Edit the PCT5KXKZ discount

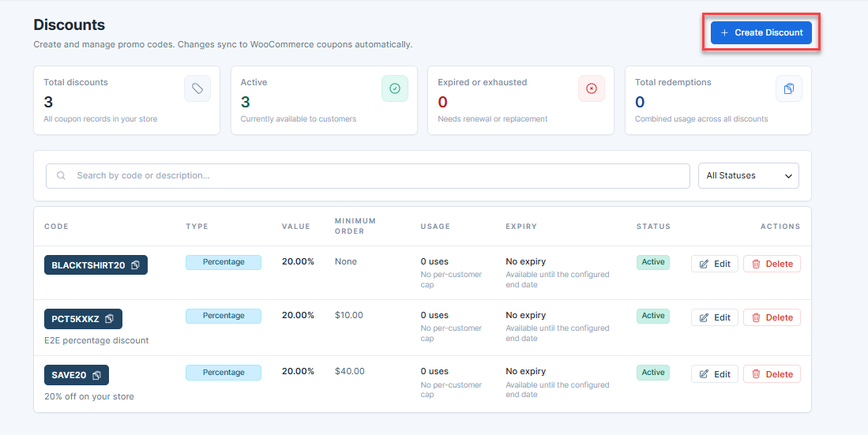pyautogui.click(x=715, y=317)
